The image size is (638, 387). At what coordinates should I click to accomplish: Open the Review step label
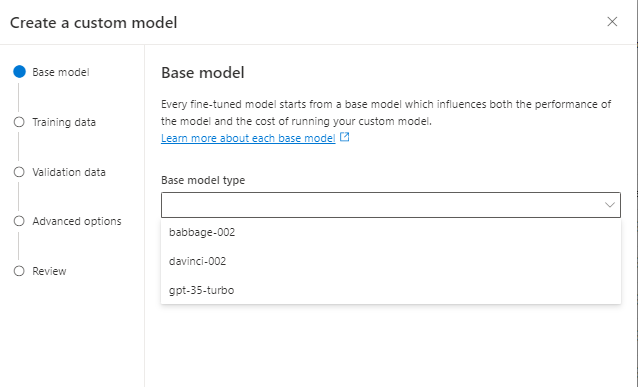pyautogui.click(x=49, y=271)
